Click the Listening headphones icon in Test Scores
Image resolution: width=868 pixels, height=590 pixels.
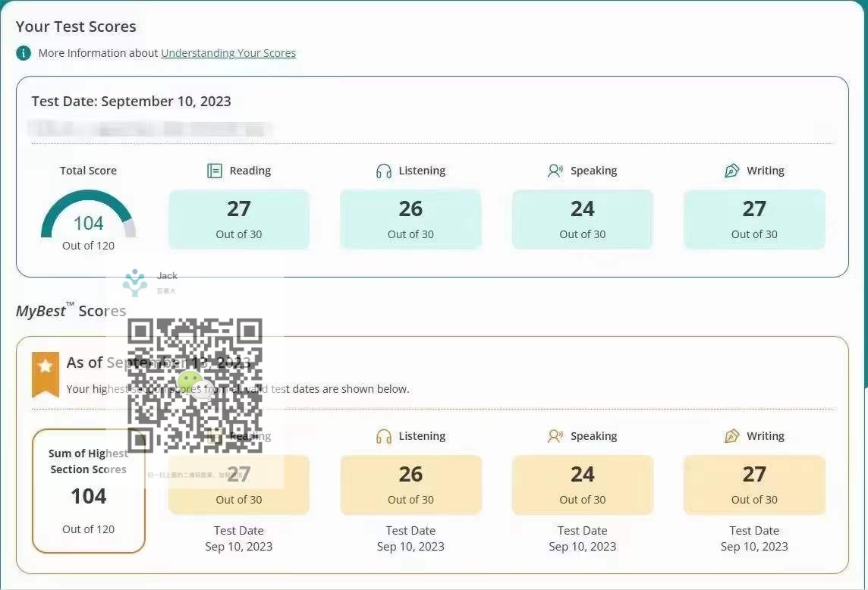(384, 171)
